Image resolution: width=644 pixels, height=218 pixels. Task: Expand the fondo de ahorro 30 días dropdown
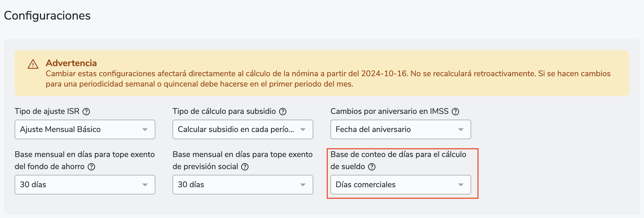coord(85,185)
